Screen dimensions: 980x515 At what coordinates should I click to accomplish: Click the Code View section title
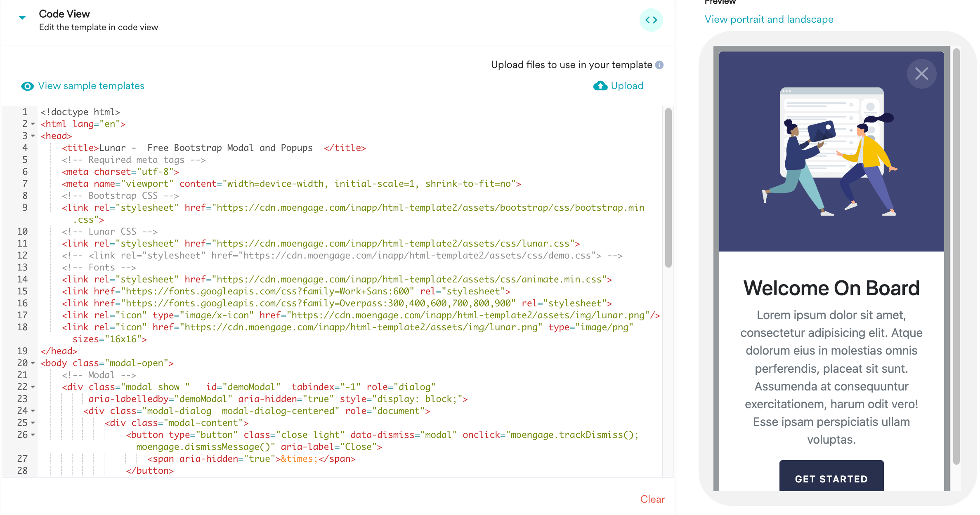point(64,14)
